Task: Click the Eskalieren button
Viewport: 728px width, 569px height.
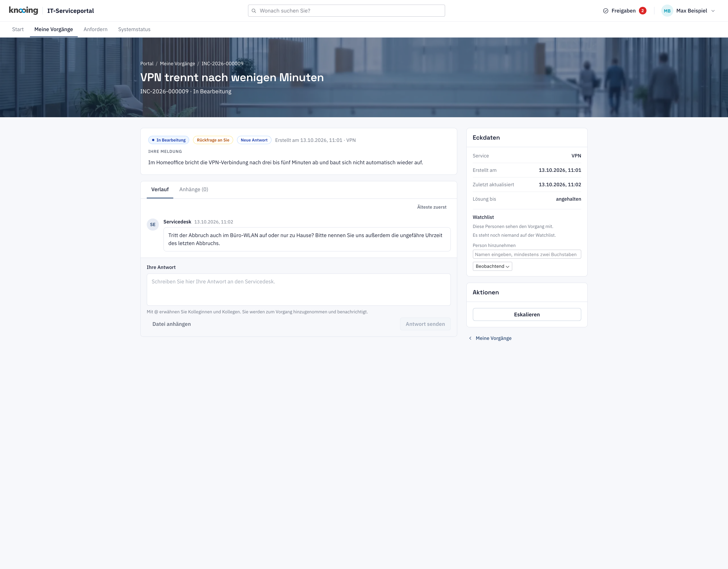Action: tap(527, 314)
